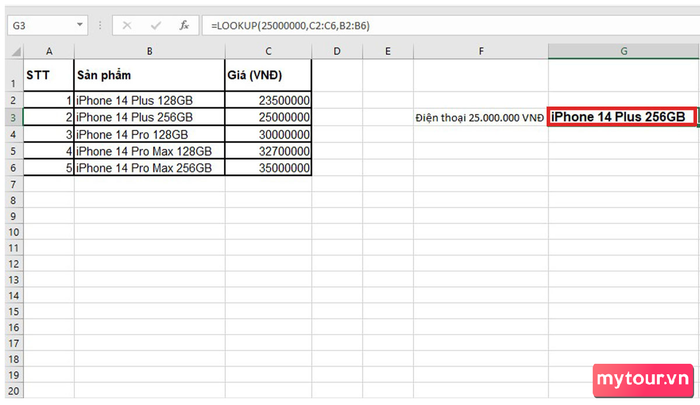Select row 15 header

(x=14, y=311)
